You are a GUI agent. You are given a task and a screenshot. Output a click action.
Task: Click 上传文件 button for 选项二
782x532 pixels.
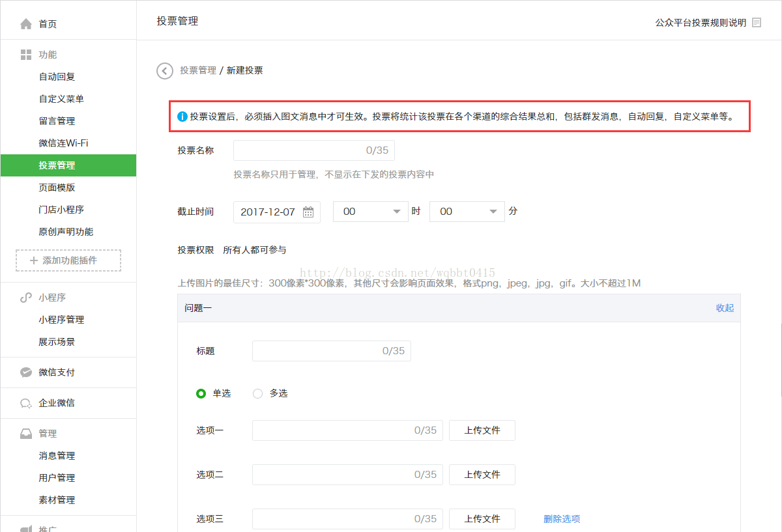click(x=482, y=475)
